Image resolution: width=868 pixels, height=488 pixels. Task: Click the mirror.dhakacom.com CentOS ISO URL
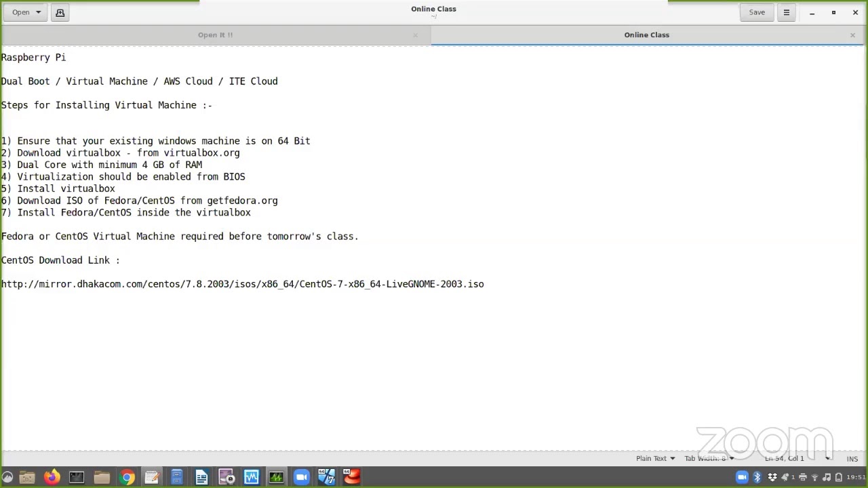coord(242,284)
